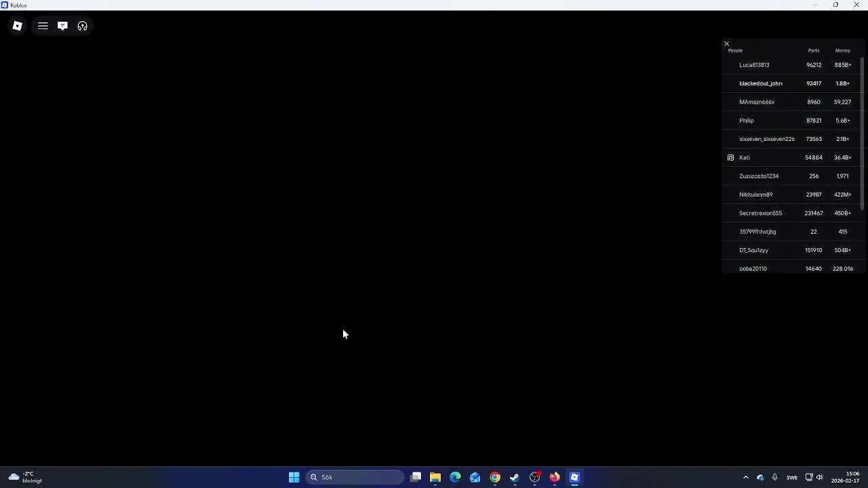
Task: Click the Money column header
Action: click(x=842, y=50)
